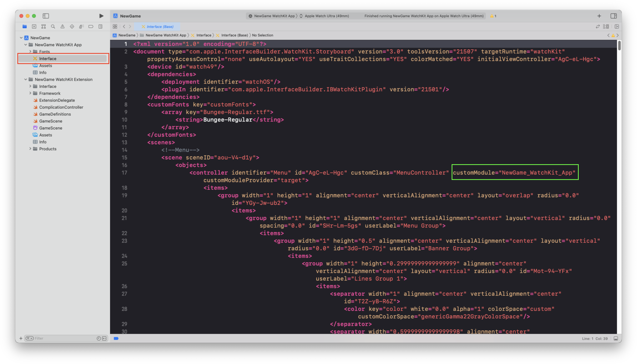Expand the Fonts folder
Image resolution: width=637 pixels, height=364 pixels.
[x=30, y=52]
